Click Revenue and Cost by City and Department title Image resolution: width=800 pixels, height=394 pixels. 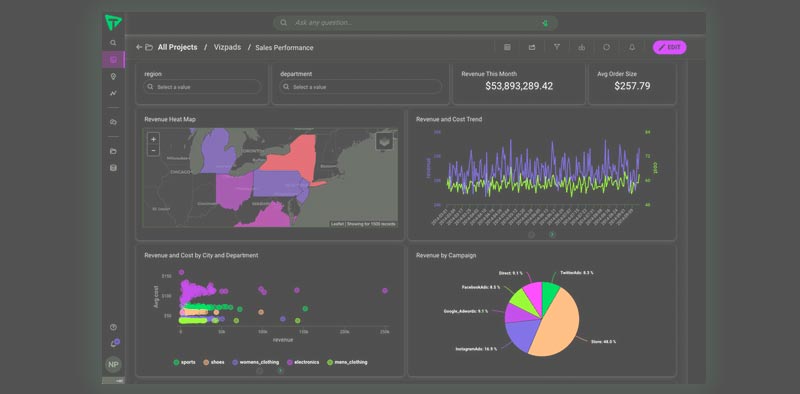point(201,255)
